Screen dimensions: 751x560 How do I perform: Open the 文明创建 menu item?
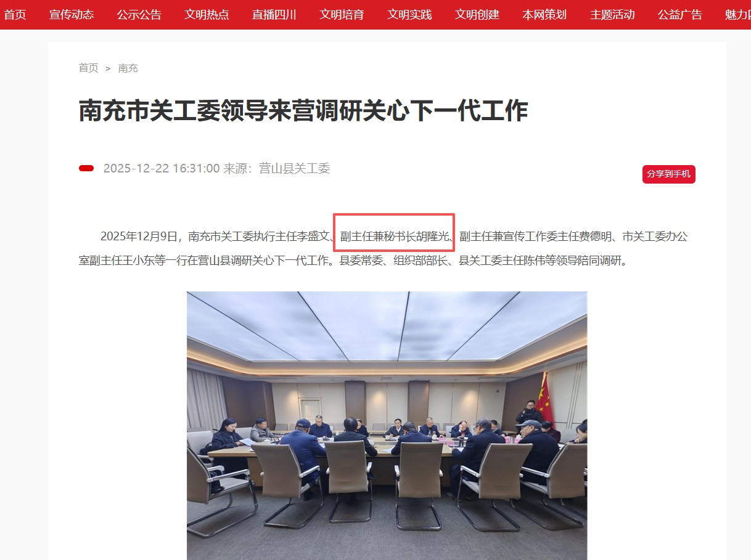pos(477,14)
